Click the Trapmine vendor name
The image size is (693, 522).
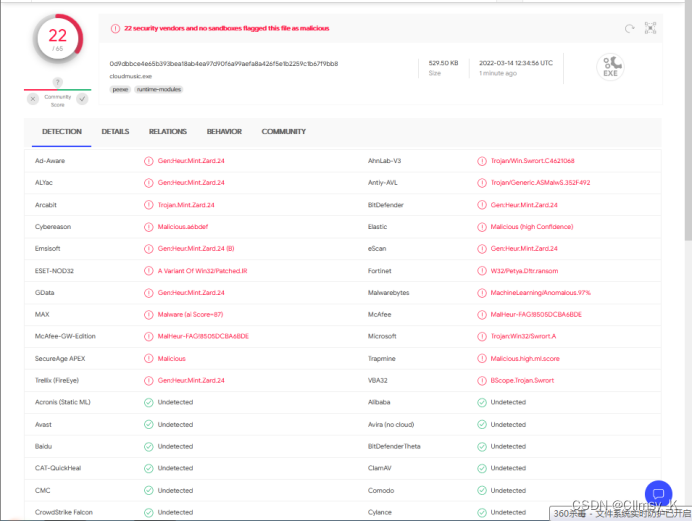(x=382, y=359)
